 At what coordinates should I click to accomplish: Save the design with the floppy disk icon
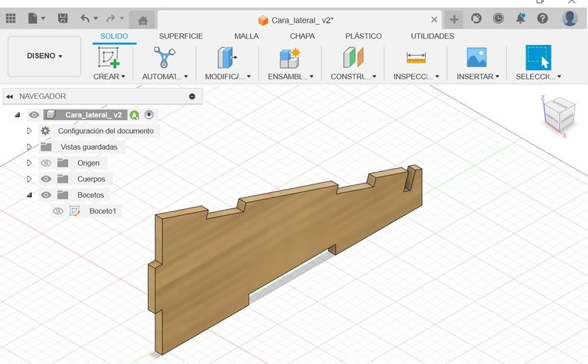[x=62, y=19]
